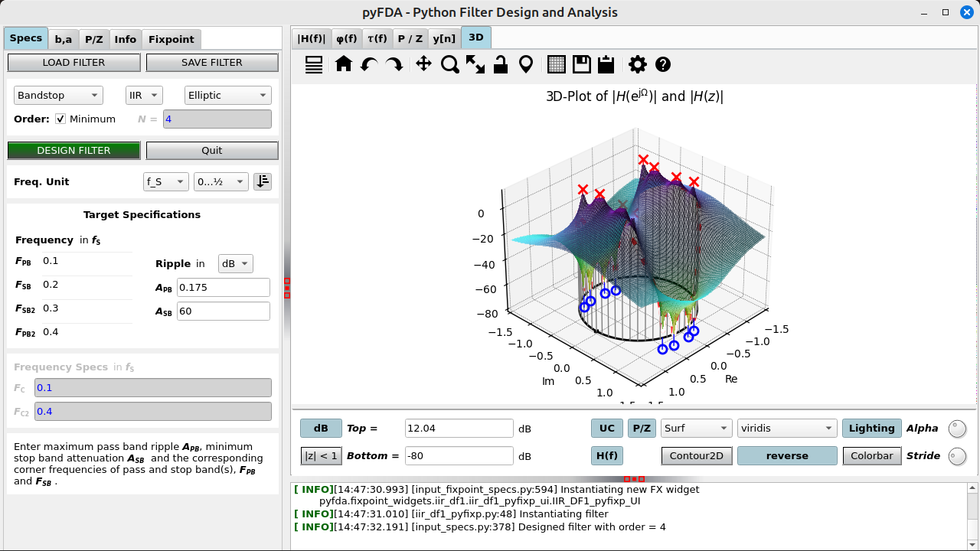
Task: Open the Info tab
Action: click(126, 39)
